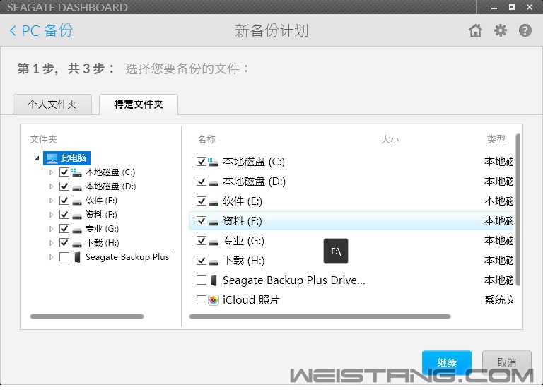Click tree drive icon for 软件 (E:)
The image size is (543, 392).
click(77, 202)
